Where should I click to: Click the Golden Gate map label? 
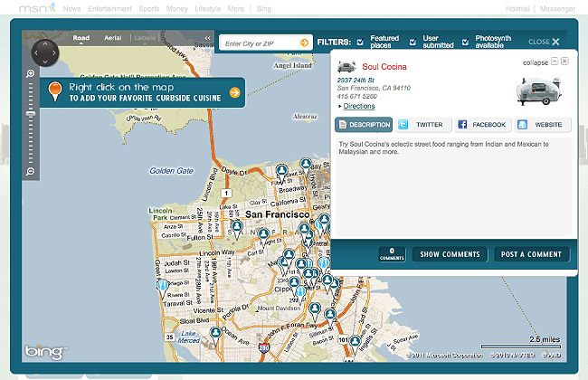pos(171,171)
